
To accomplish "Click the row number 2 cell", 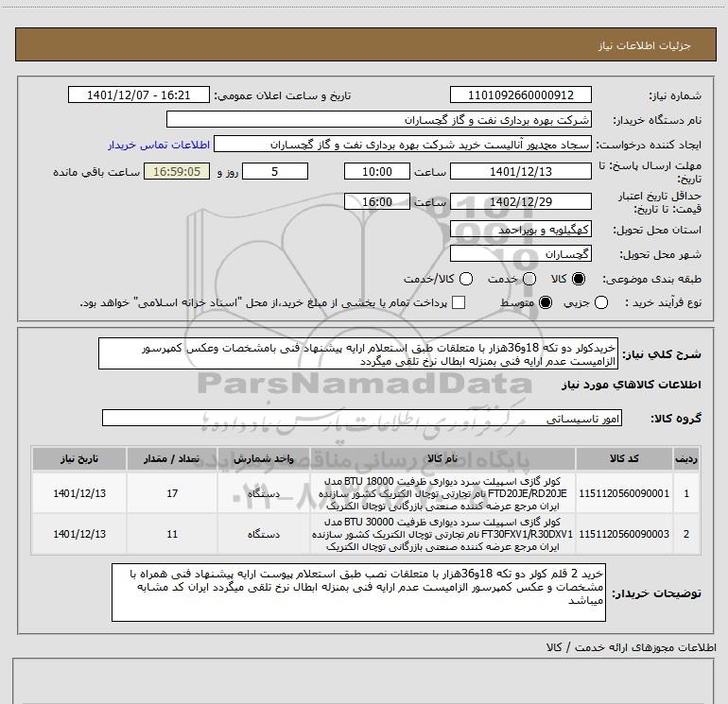I will pos(686,534).
